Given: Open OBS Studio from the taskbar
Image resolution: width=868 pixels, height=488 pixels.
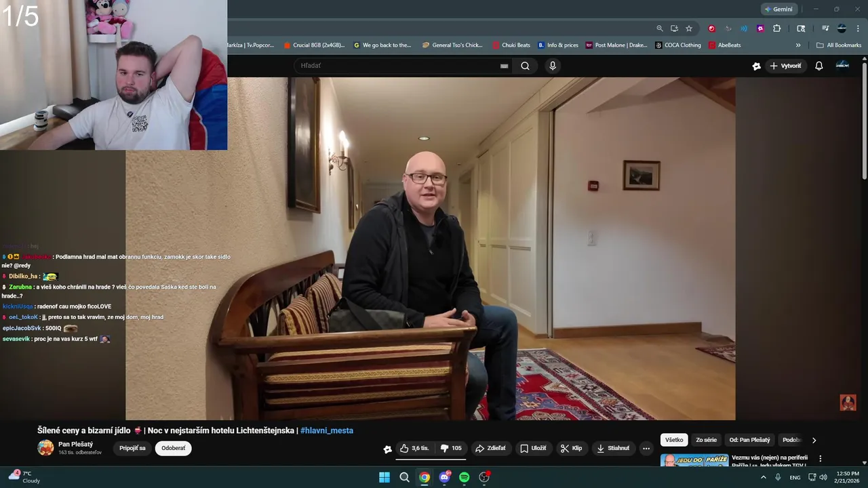Looking at the screenshot, I should pos(484,477).
